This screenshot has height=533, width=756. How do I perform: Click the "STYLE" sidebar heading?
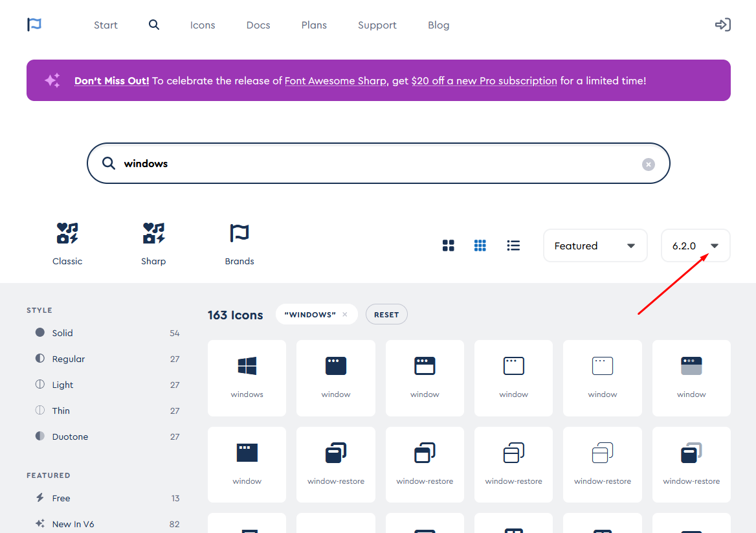point(39,310)
